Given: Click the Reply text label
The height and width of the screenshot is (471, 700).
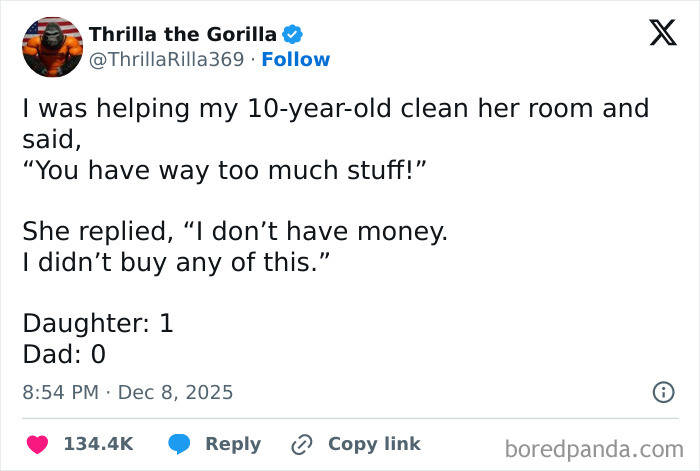Looking at the screenshot, I should click(233, 444).
